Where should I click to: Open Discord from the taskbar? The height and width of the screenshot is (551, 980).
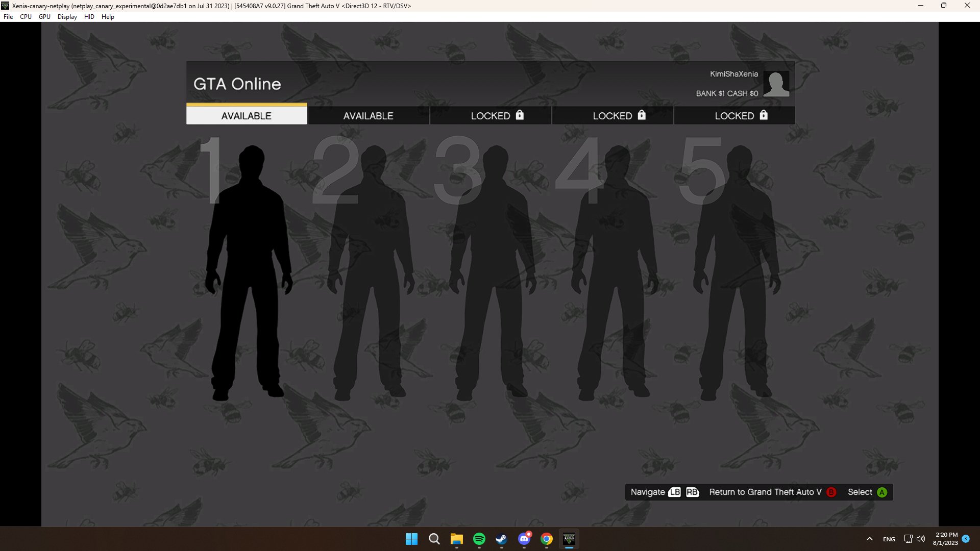pos(524,539)
